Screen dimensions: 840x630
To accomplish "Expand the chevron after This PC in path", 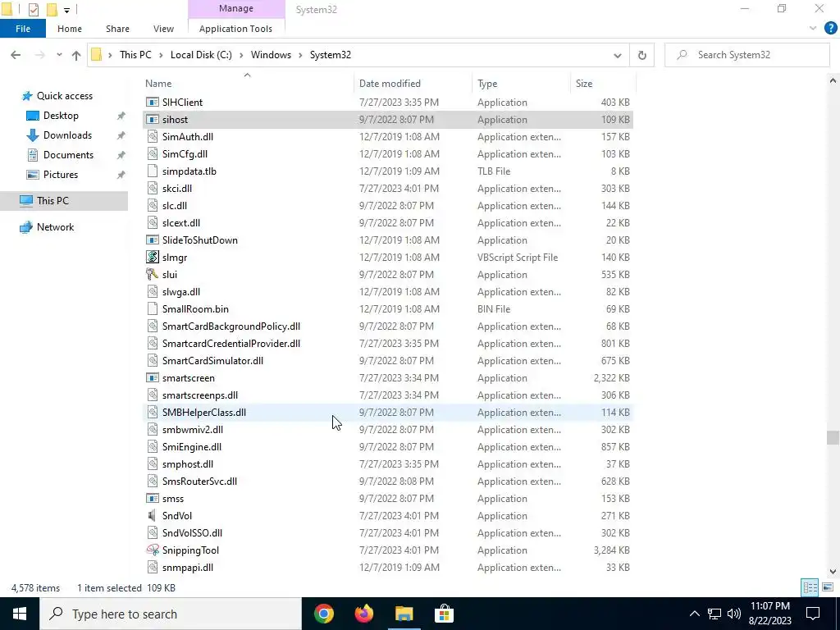I will (x=161, y=55).
